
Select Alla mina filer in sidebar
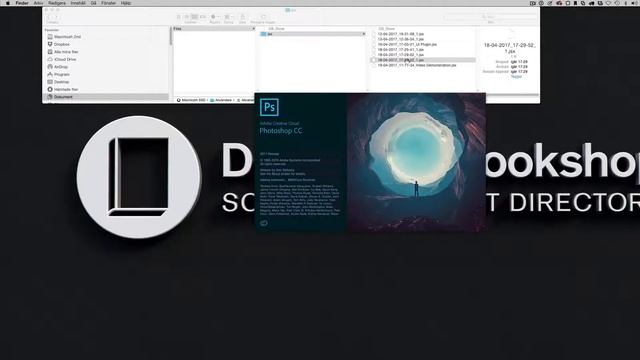coord(105,52)
